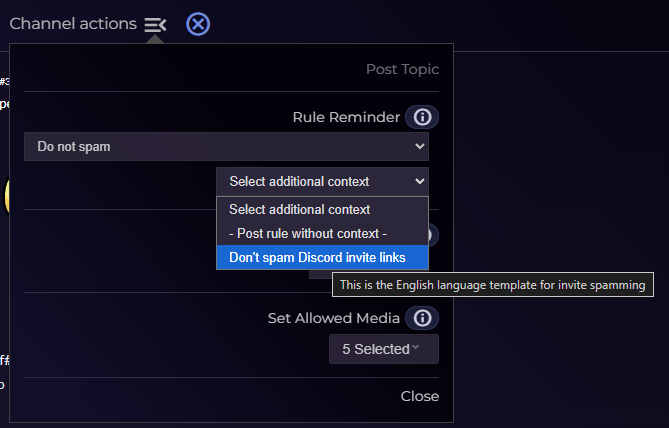The width and height of the screenshot is (669, 428).
Task: Click the chevron arrow on "Do not spam"
Action: [419, 147]
